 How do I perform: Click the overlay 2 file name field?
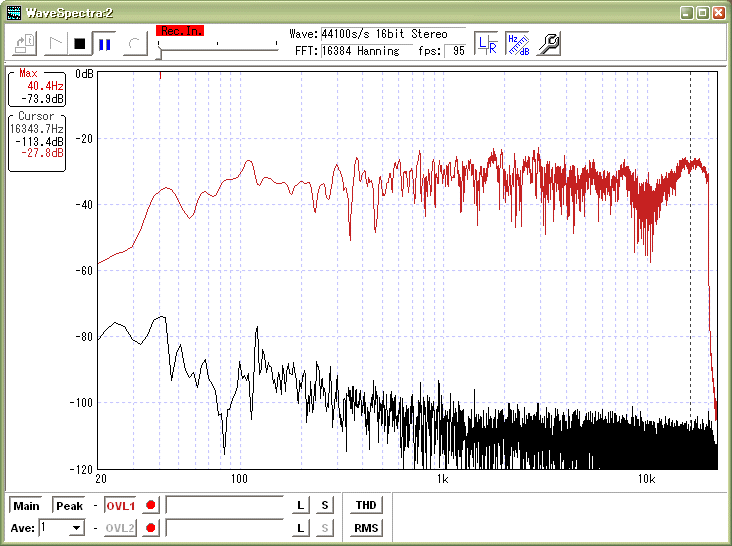224,528
